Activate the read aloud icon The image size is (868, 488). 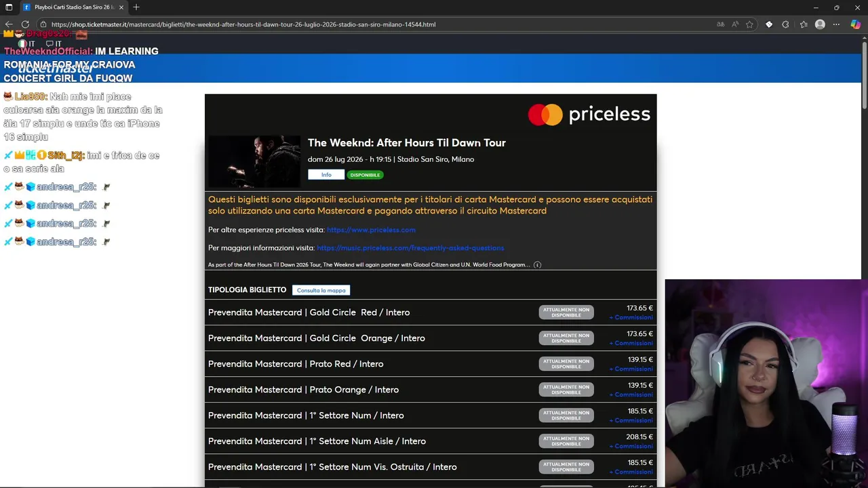(735, 24)
